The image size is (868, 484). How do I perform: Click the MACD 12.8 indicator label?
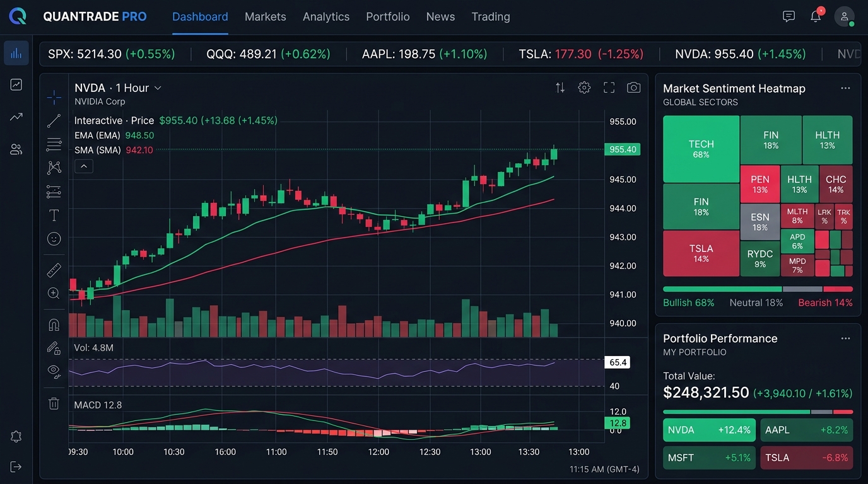tap(98, 405)
